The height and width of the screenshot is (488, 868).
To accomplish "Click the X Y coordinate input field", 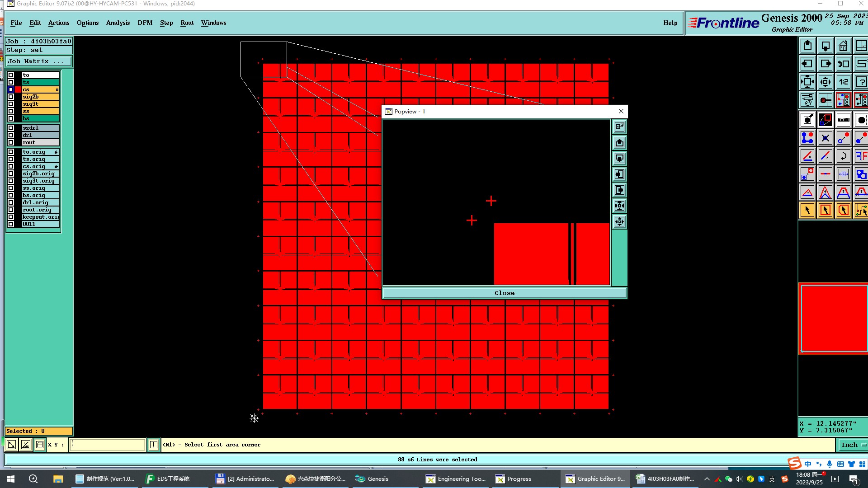I will tap(108, 445).
